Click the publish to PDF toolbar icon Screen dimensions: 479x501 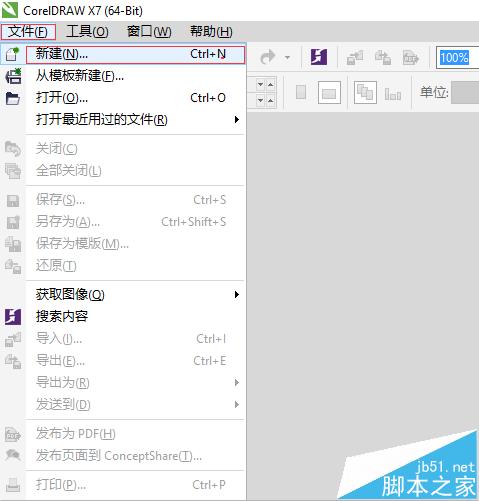(x=411, y=57)
